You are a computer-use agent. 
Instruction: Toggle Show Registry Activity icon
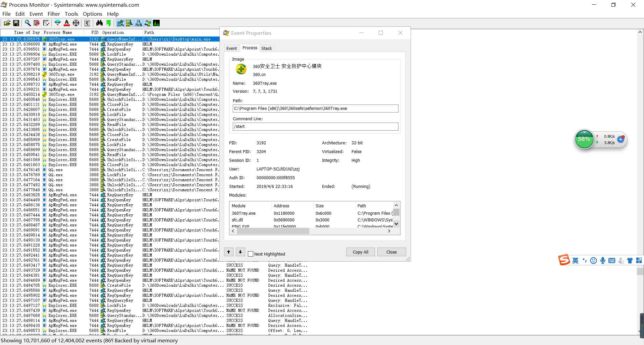coord(120,23)
